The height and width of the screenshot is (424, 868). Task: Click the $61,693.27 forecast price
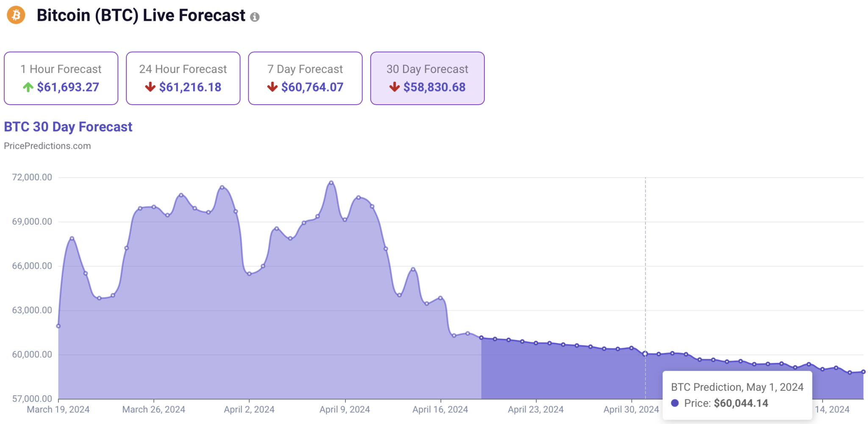68,87
